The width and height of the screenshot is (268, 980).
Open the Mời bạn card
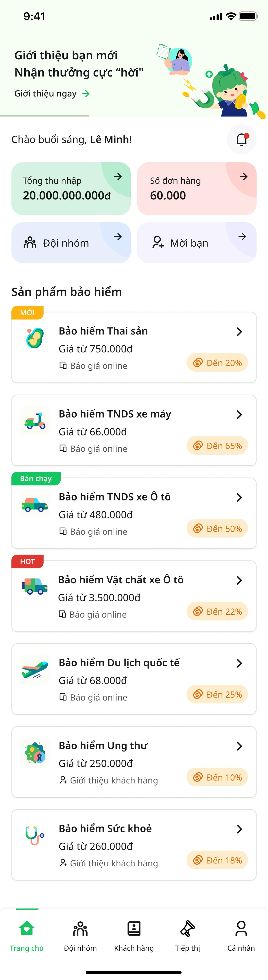[197, 243]
